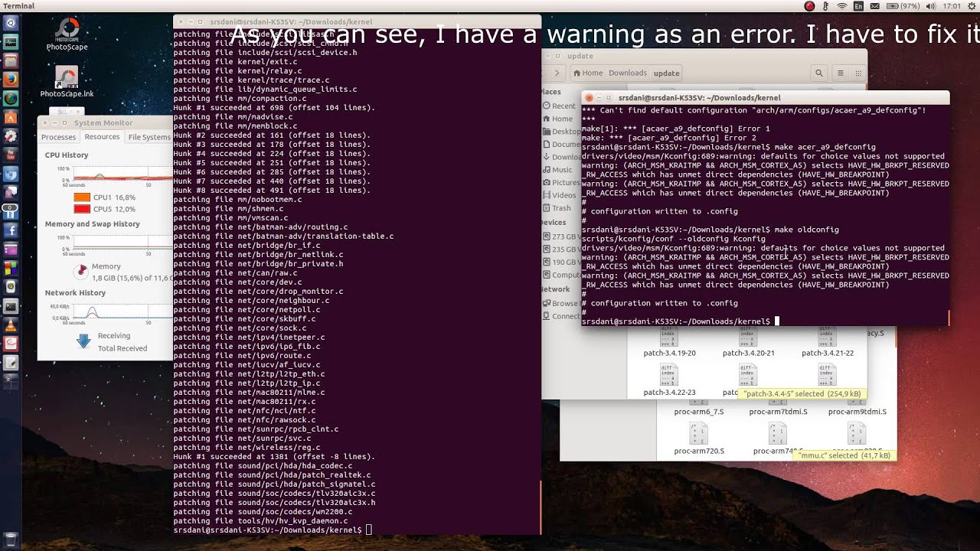Open Trash in Files sidebar
The image size is (980, 551).
[557, 208]
